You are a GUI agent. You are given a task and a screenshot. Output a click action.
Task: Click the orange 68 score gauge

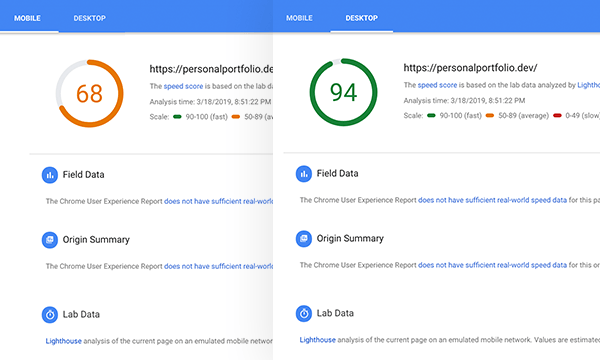90,93
